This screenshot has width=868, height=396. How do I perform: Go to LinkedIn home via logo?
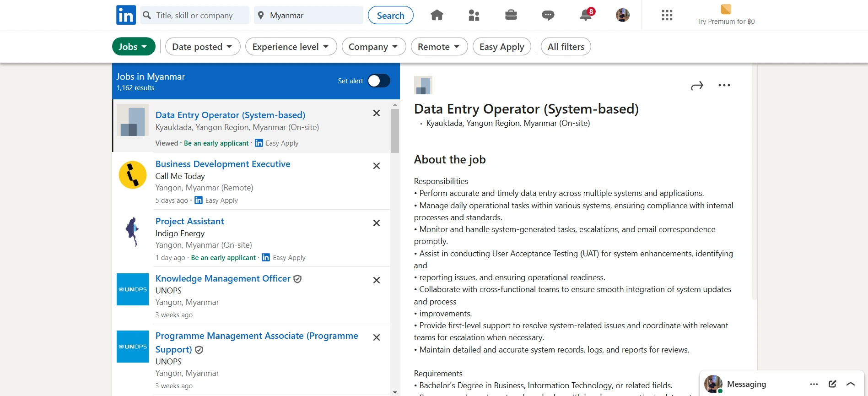point(126,15)
